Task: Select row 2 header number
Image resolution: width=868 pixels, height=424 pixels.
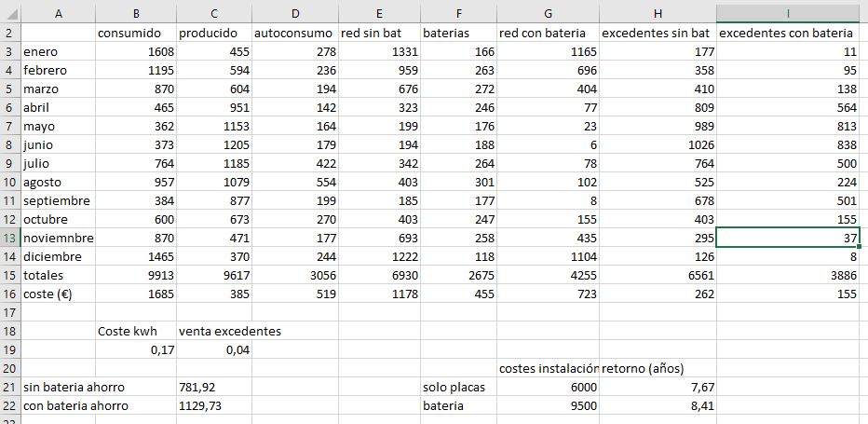Action: (x=10, y=34)
